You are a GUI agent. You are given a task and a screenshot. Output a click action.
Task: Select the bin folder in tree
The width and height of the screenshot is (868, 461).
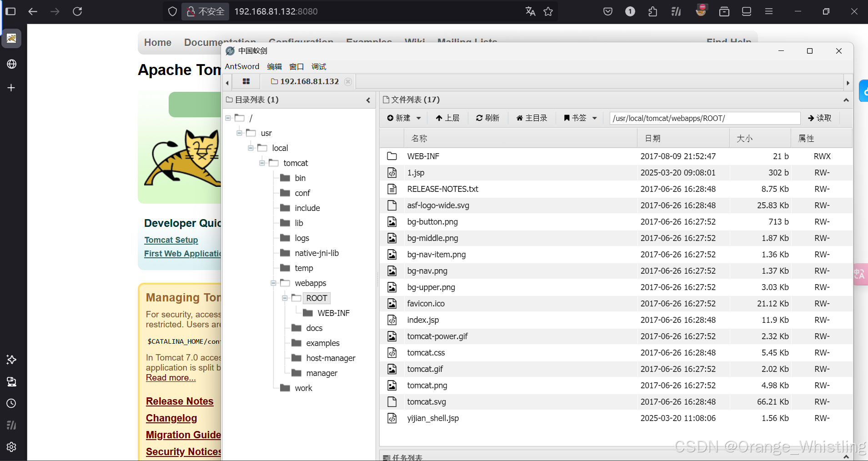pos(300,178)
